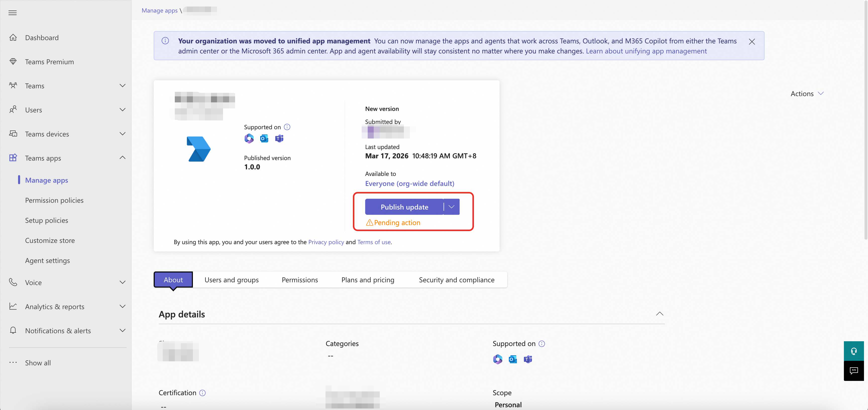Collapse the Teams apps section
Screen dimensions: 868x410
pyautogui.click(x=123, y=158)
